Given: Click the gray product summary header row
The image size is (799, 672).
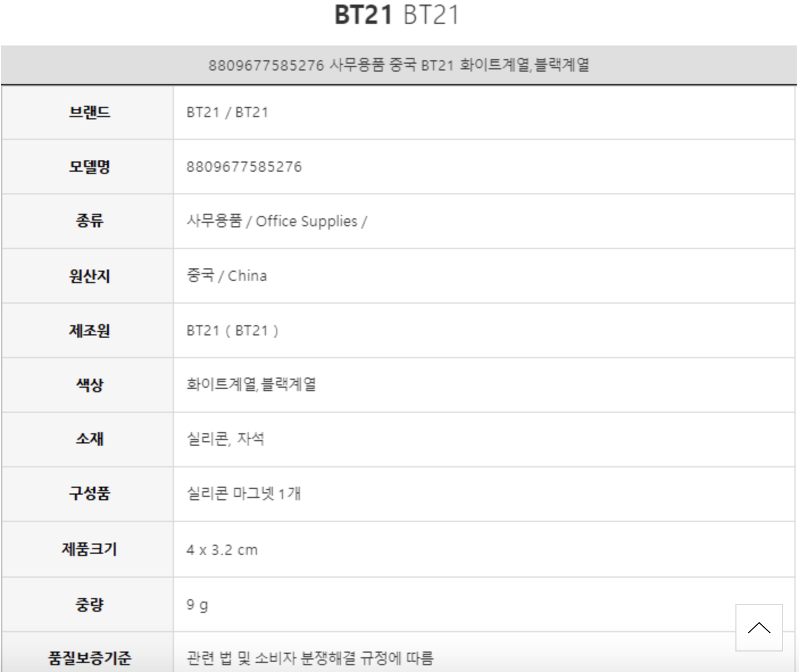Looking at the screenshot, I should [398, 65].
